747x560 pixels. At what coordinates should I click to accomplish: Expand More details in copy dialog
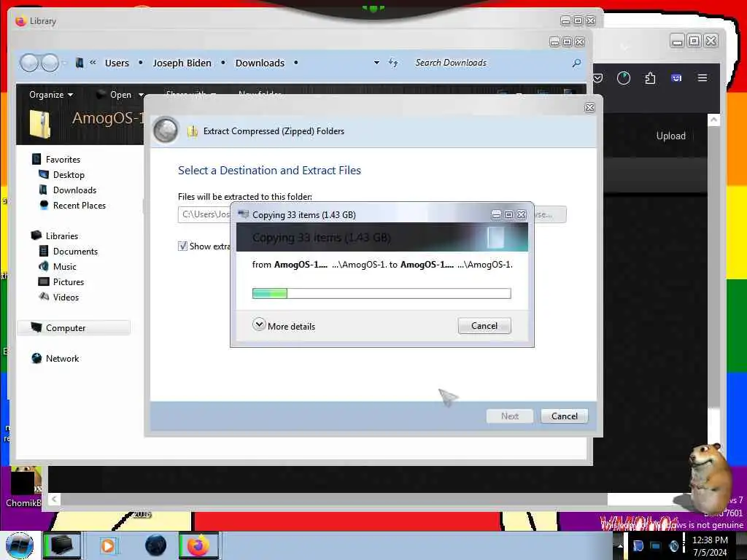[x=259, y=324]
